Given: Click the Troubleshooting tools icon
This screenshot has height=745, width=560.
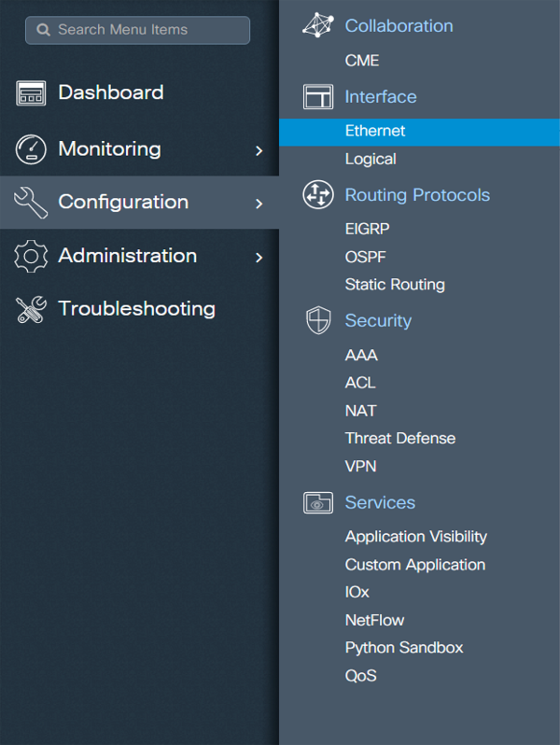Looking at the screenshot, I should tap(31, 309).
